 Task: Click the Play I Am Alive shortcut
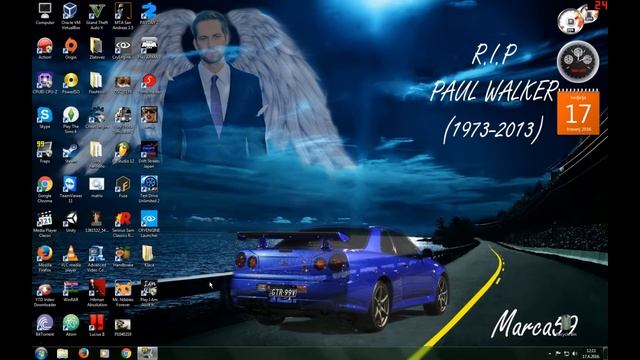[149, 293]
